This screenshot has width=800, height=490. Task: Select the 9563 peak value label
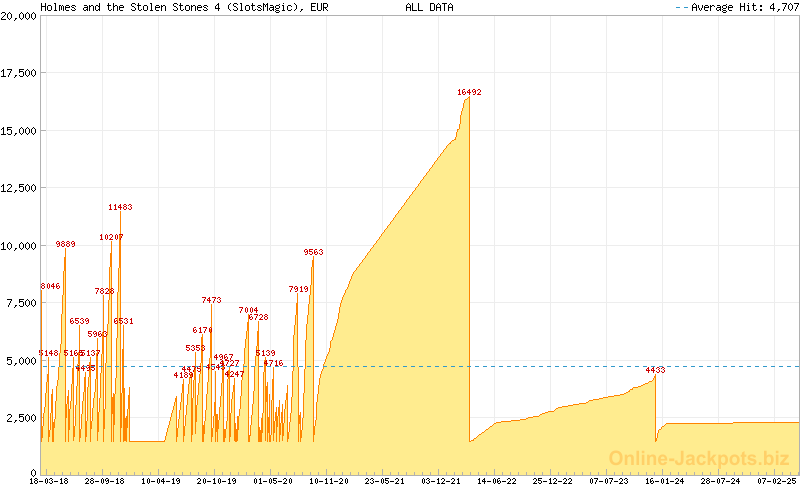[313, 252]
